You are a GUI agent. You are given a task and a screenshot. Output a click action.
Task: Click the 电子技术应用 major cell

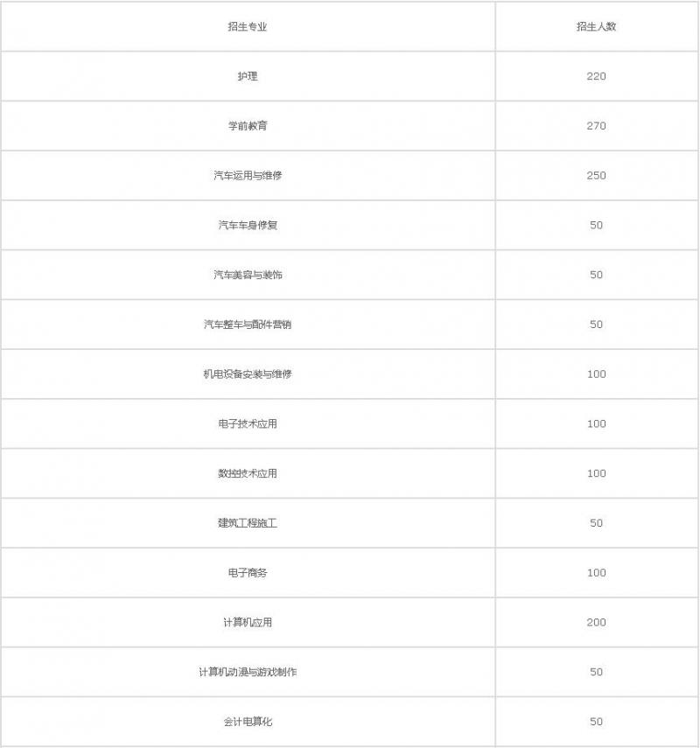(248, 424)
